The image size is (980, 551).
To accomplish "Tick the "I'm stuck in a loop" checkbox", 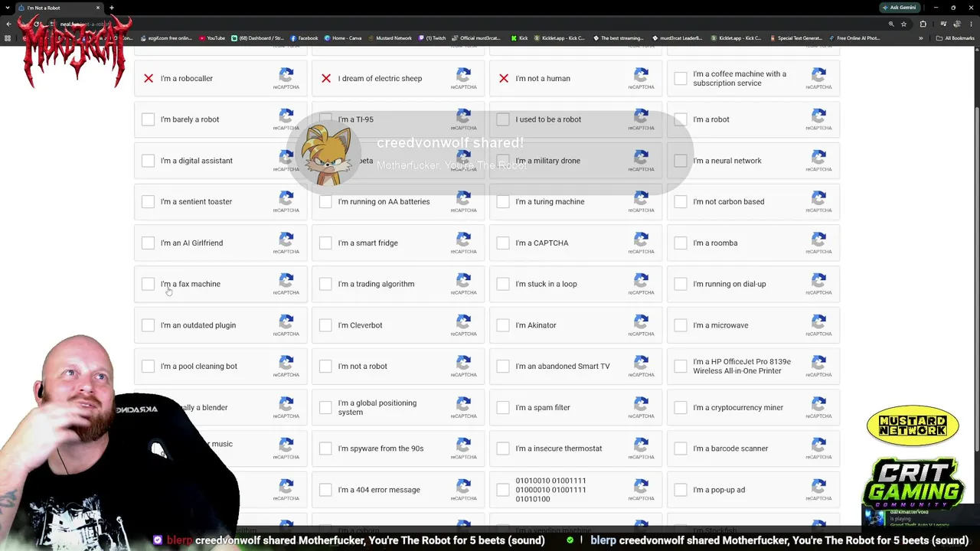I will point(504,284).
